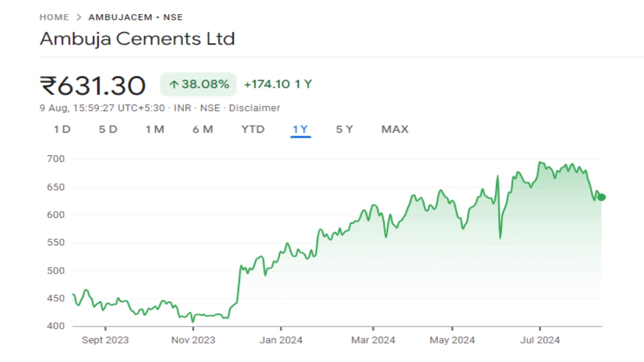
Task: Switch chart to 1 M range
Action: pos(155,129)
